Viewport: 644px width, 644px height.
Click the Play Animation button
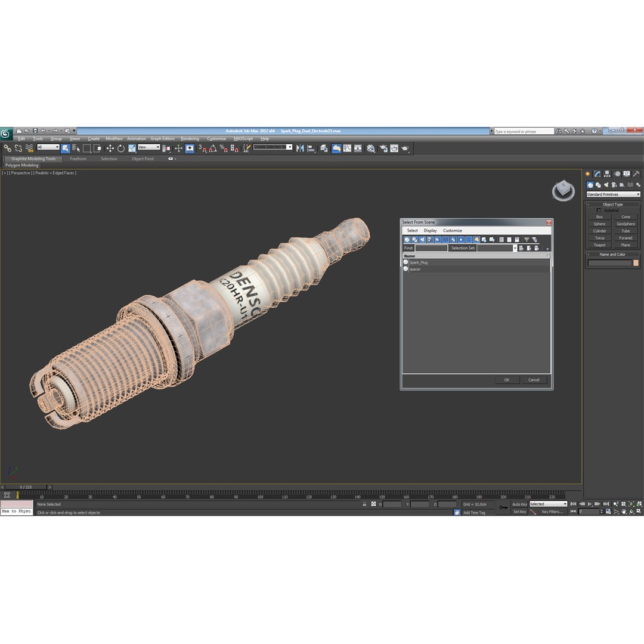(x=590, y=504)
